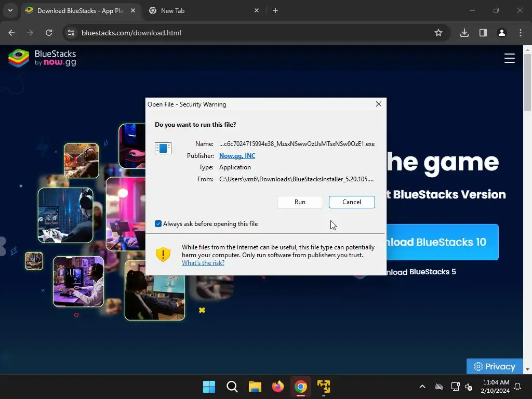Open a new browser tab with plus
The height and width of the screenshot is (399, 532).
[x=275, y=10]
